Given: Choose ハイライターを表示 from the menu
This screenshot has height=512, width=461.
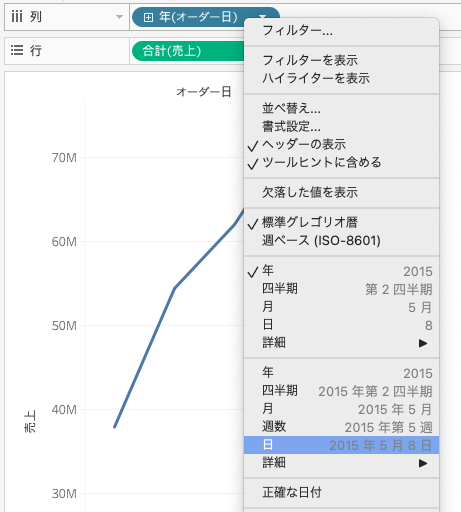Looking at the screenshot, I should (x=341, y=78).
